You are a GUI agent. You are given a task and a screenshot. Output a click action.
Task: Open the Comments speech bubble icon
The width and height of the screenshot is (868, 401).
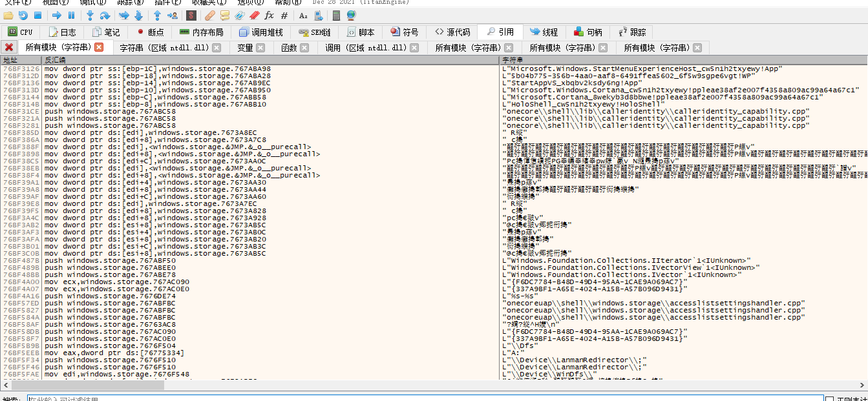[x=225, y=15]
